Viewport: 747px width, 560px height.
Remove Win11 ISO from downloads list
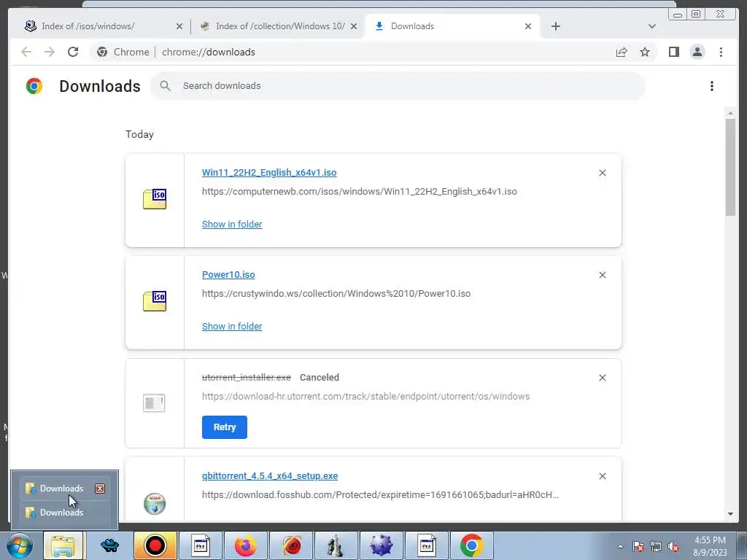point(602,173)
